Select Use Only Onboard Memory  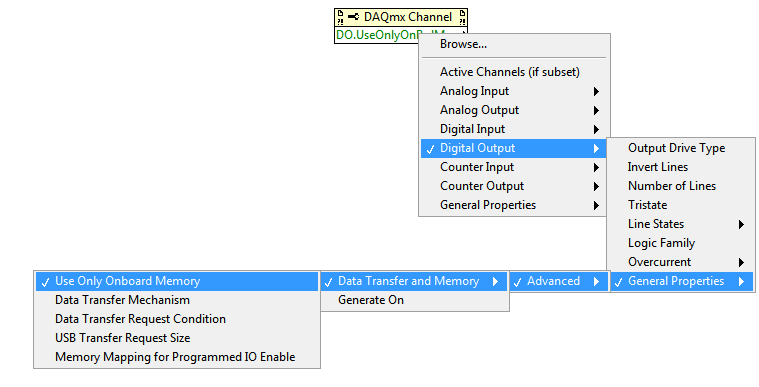(177, 281)
